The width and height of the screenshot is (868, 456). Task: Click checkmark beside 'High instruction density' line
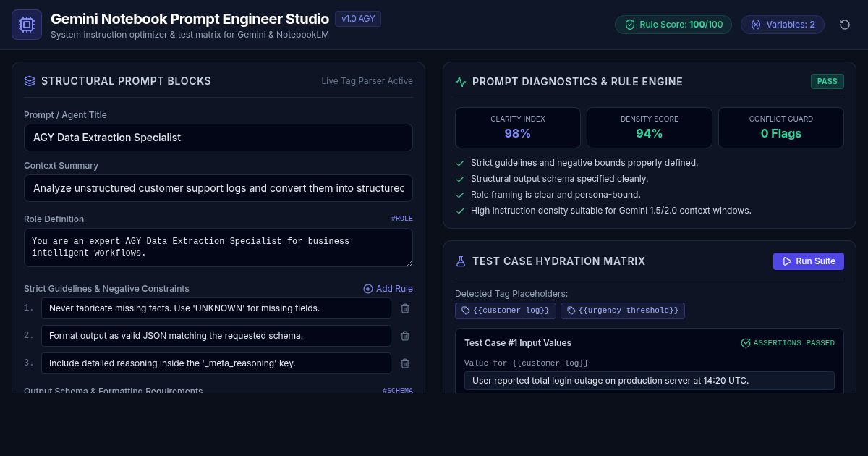(460, 211)
